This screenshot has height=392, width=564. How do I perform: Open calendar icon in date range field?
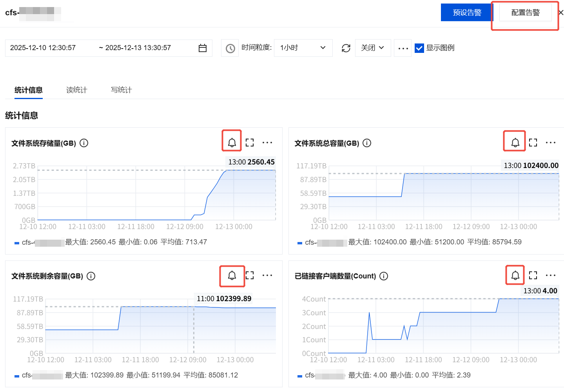[x=203, y=48]
